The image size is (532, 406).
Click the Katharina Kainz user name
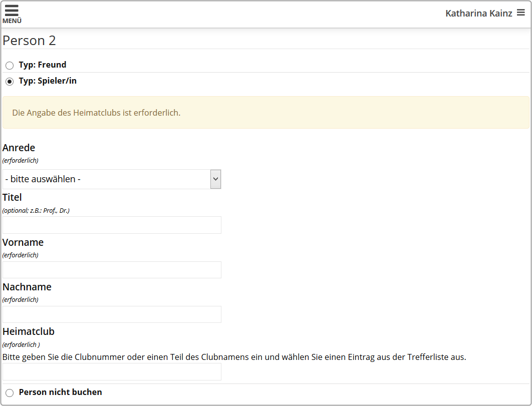(x=478, y=14)
